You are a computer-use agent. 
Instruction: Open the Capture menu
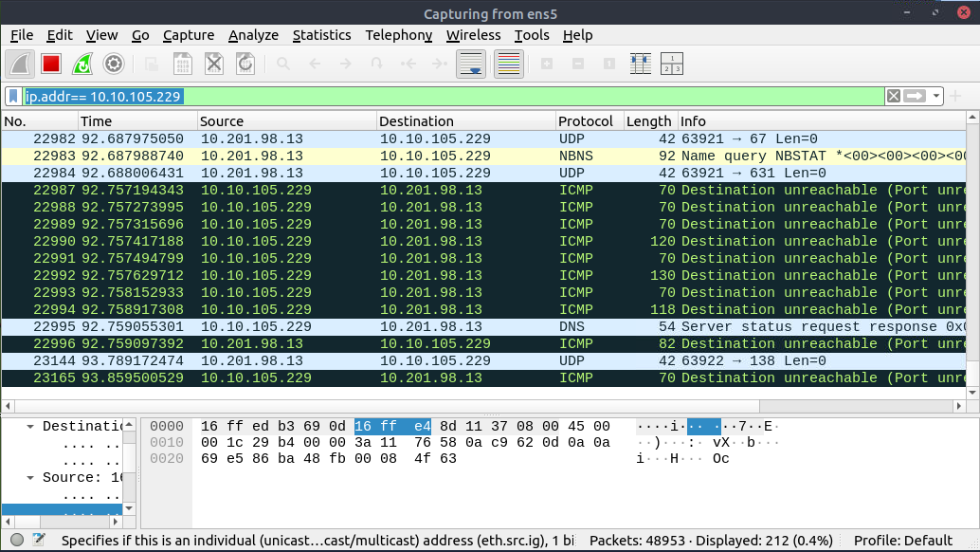[189, 35]
